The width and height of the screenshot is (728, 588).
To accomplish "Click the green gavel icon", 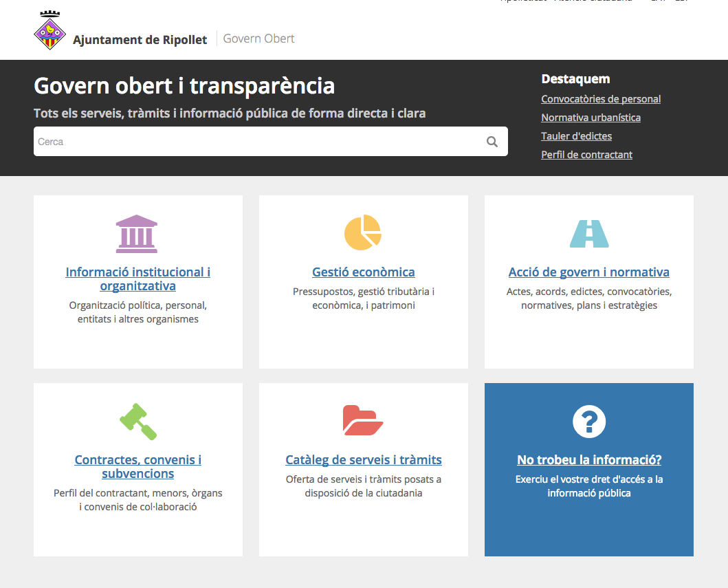I will click(x=138, y=421).
